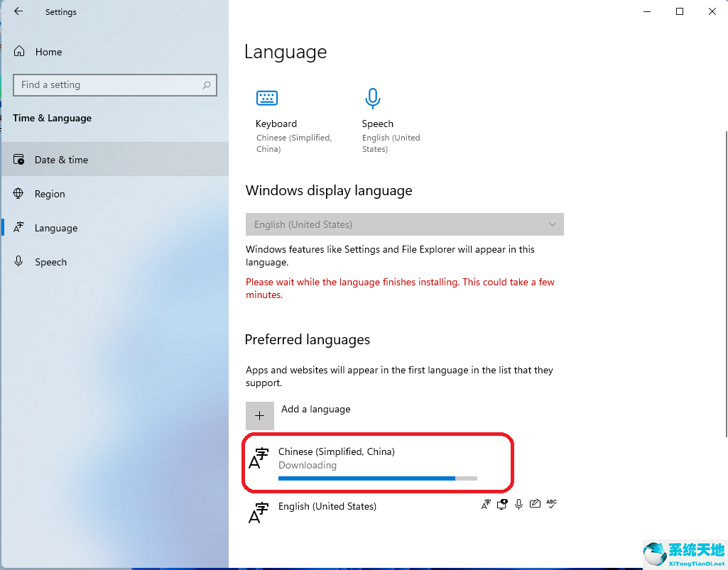Click the Chinese (Simplified, China) language icon
Screen dimensions: 728x570
pos(259,459)
